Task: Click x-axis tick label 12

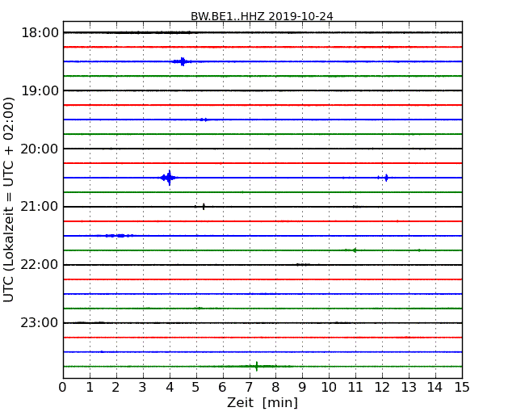Action: [382, 387]
